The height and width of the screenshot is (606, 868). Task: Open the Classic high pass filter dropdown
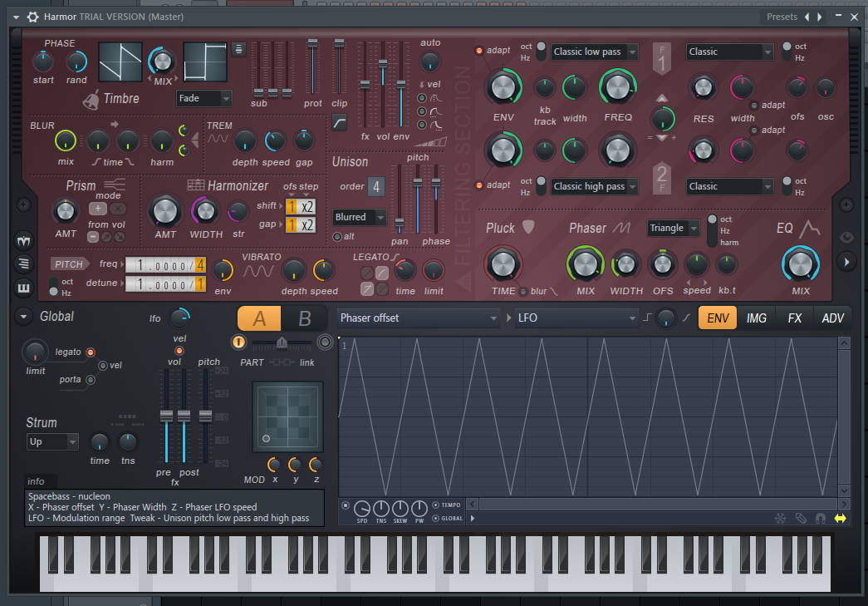[x=595, y=186]
